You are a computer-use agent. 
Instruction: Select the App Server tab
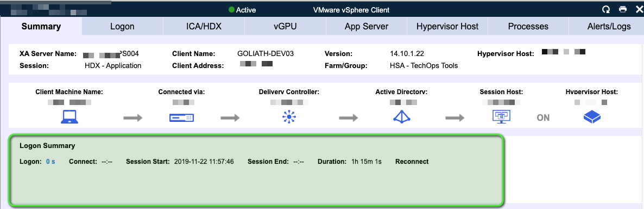click(367, 26)
